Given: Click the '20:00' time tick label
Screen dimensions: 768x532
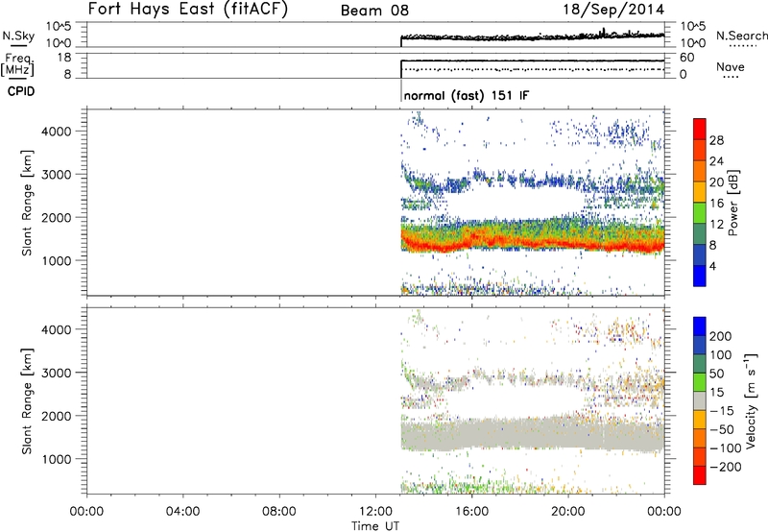Looking at the screenshot, I should click(x=568, y=512).
